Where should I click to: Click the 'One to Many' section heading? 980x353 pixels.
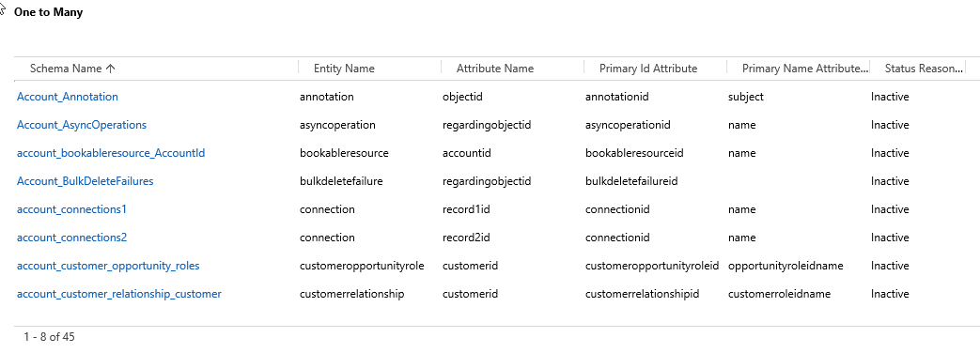48,12
